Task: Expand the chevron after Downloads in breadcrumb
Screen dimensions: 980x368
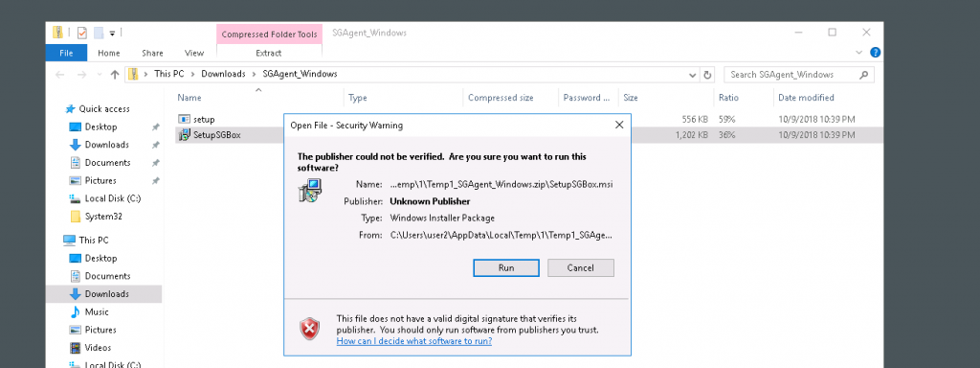Action: (x=255, y=74)
